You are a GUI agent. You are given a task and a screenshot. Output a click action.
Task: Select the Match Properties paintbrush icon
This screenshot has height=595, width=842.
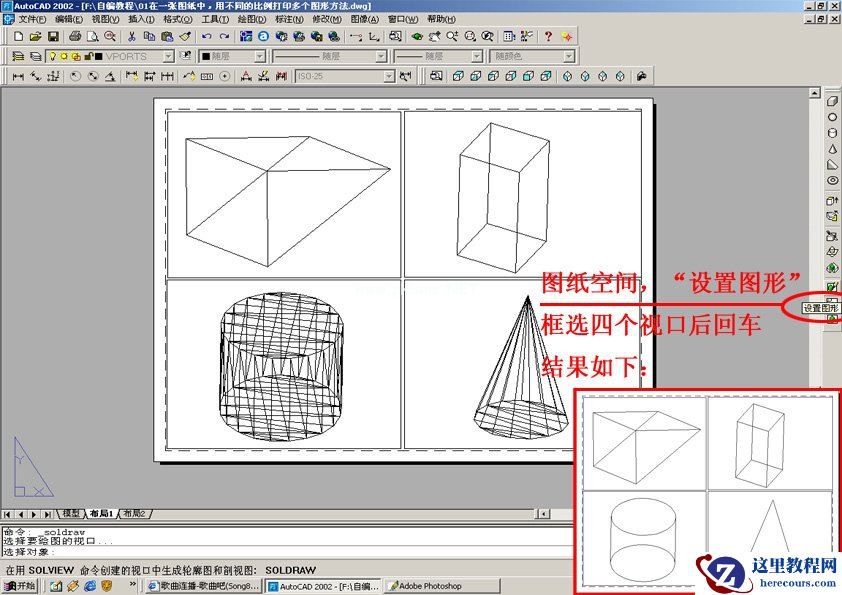pyautogui.click(x=185, y=37)
